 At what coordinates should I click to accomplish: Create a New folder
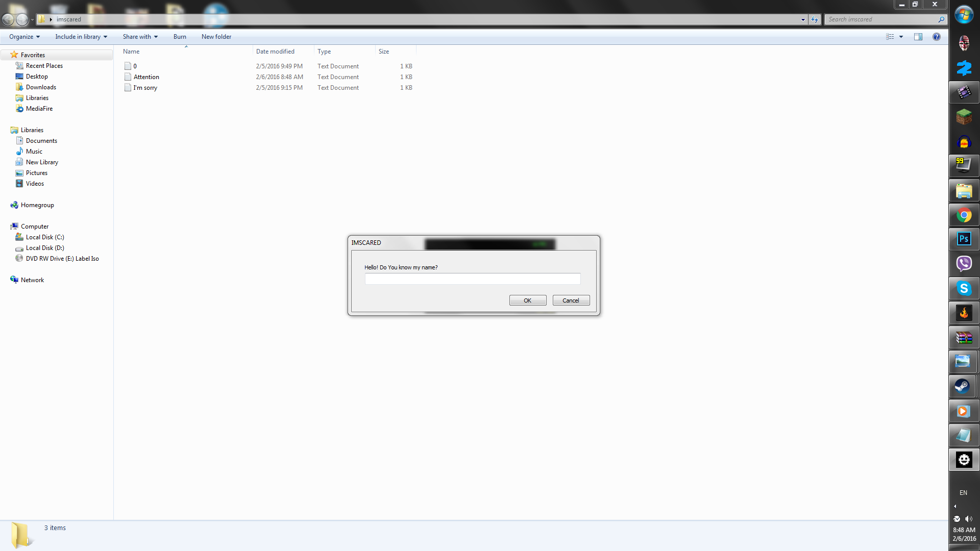(x=216, y=37)
